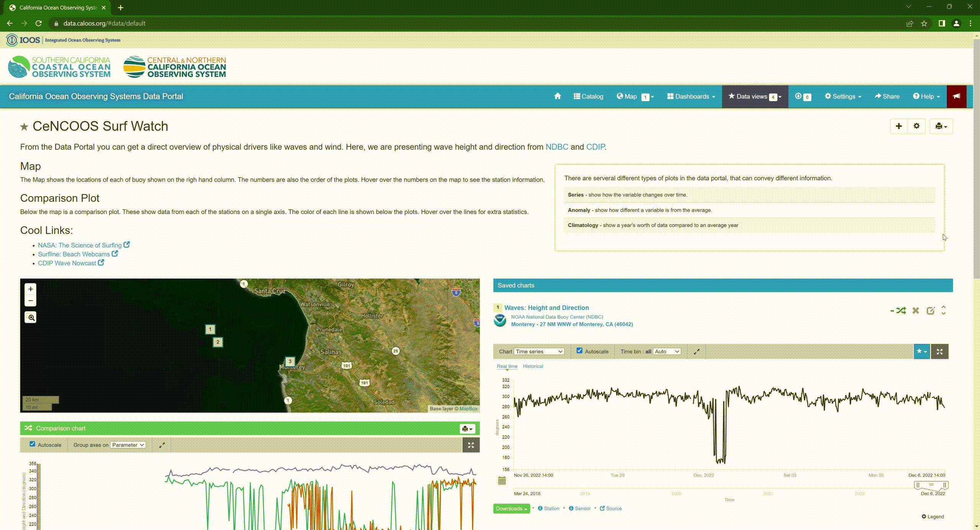The image size is (980, 530).
Task: Click expand arrows in Comparison chart toolbar
Action: (x=162, y=445)
